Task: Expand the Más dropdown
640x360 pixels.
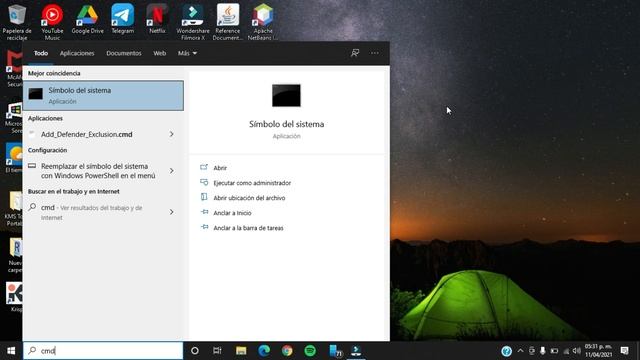Action: click(x=187, y=53)
